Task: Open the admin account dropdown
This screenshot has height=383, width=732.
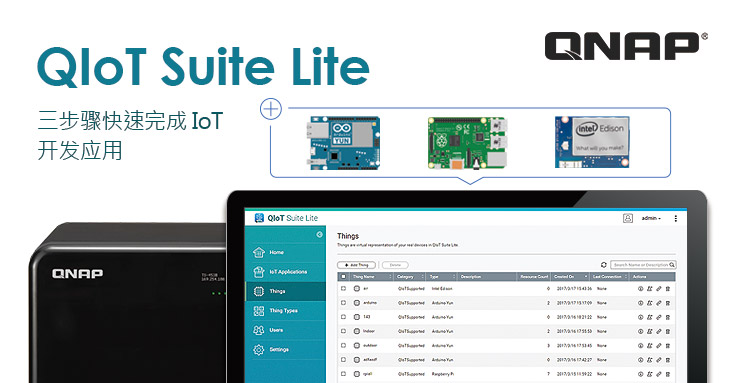Action: tap(651, 218)
